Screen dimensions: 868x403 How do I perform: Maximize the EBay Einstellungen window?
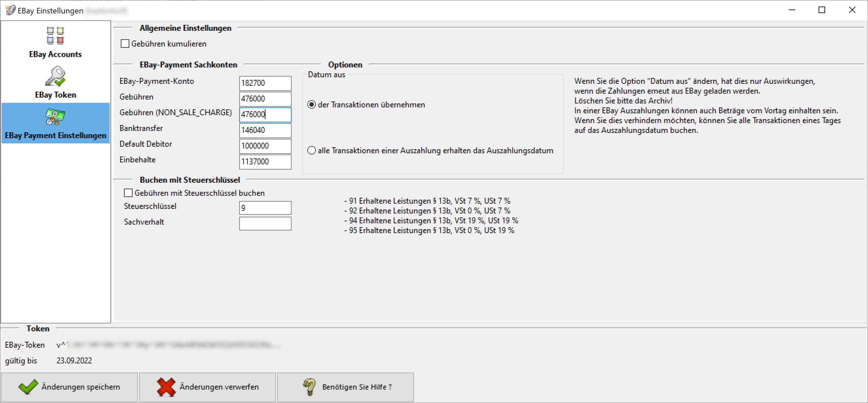(822, 10)
